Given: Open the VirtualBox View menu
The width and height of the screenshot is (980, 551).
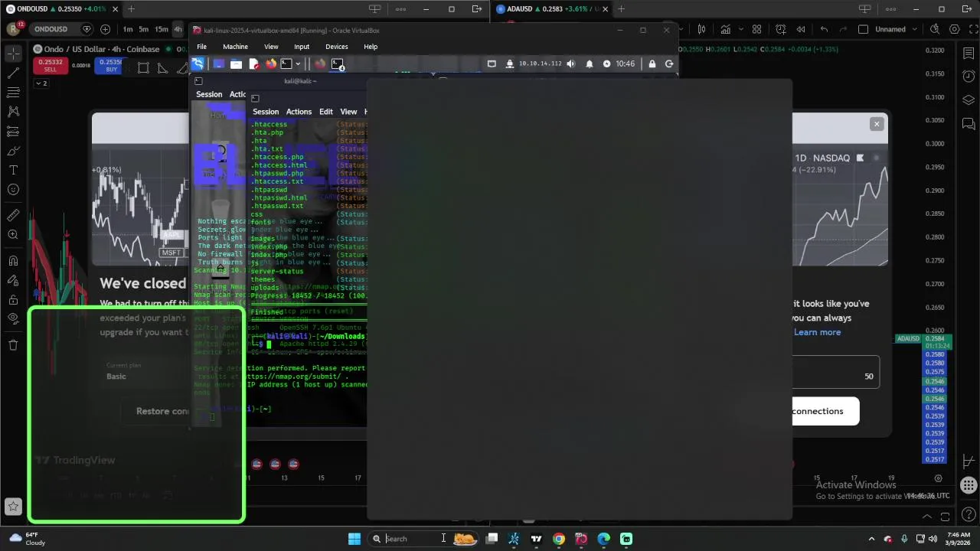Looking at the screenshot, I should [x=271, y=47].
